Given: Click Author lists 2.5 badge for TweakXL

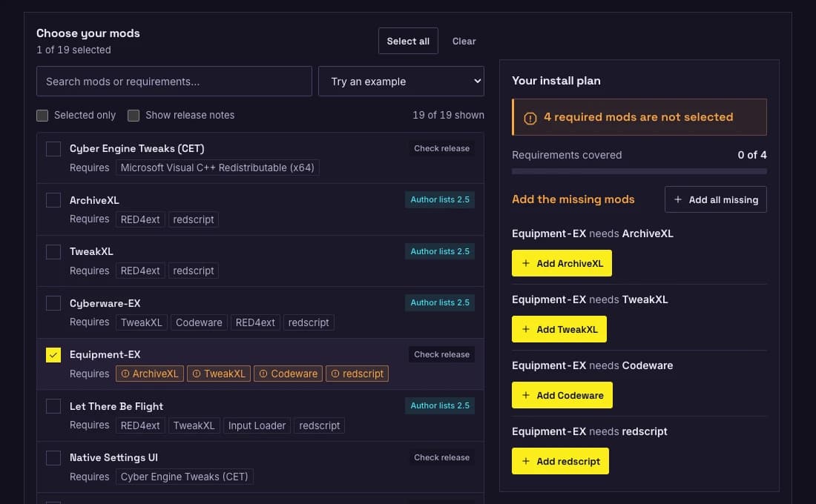Looking at the screenshot, I should [x=440, y=251].
